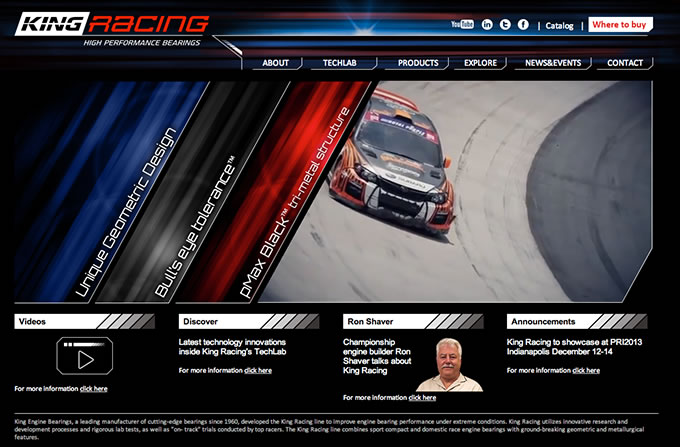
Task: Open the Twitter icon link
Action: click(505, 24)
